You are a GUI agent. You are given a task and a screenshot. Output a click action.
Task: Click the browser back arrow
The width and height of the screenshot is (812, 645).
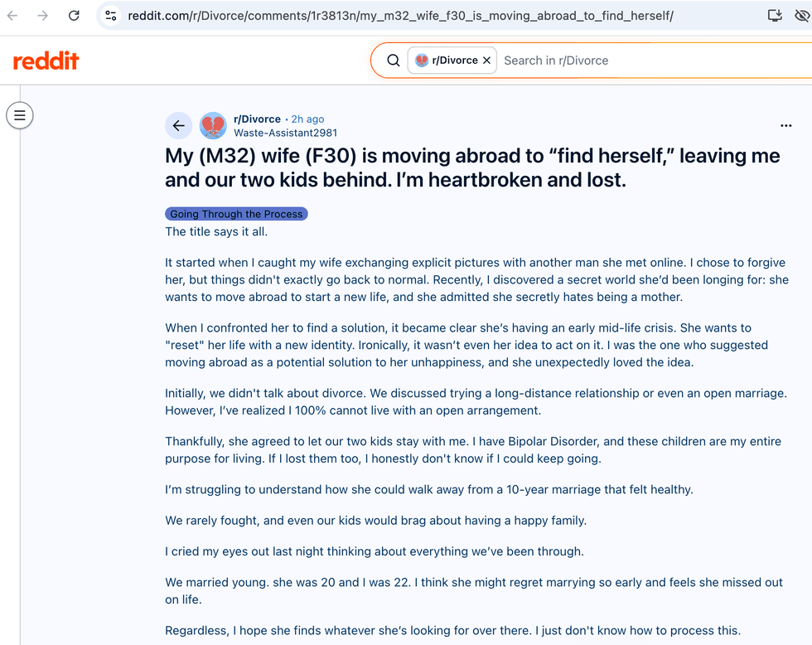tap(12, 16)
